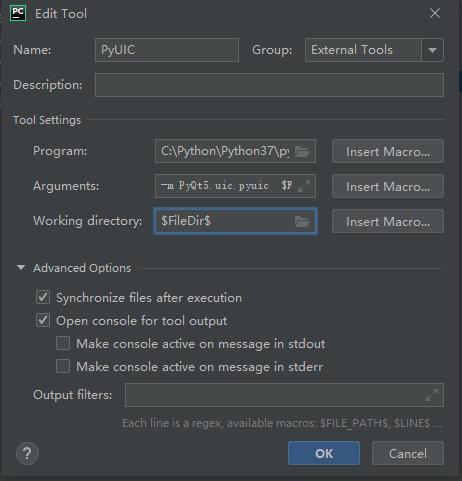
Task: Click the Program field folder browse icon
Action: (302, 152)
